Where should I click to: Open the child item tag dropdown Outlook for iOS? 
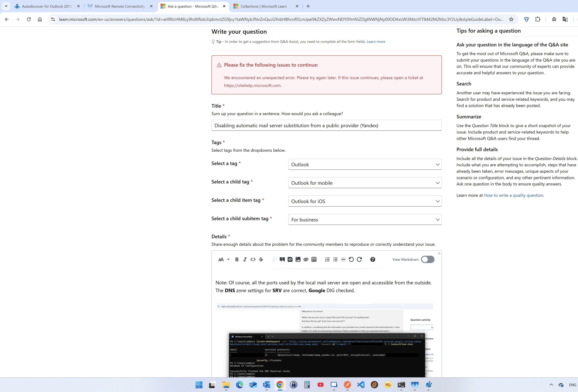(365, 201)
